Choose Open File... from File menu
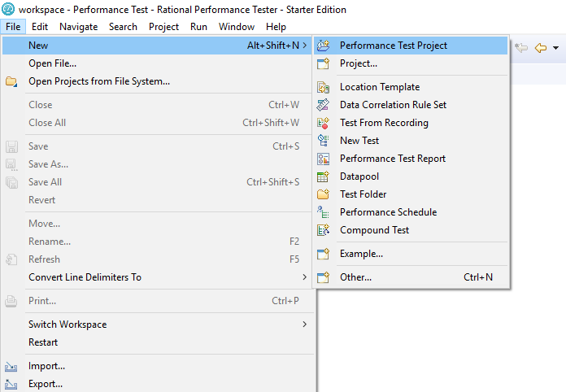Screen dimensions: 566x392 tap(53, 63)
